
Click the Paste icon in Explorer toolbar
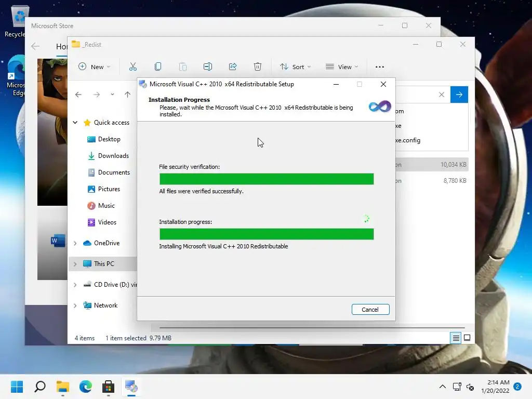(182, 67)
